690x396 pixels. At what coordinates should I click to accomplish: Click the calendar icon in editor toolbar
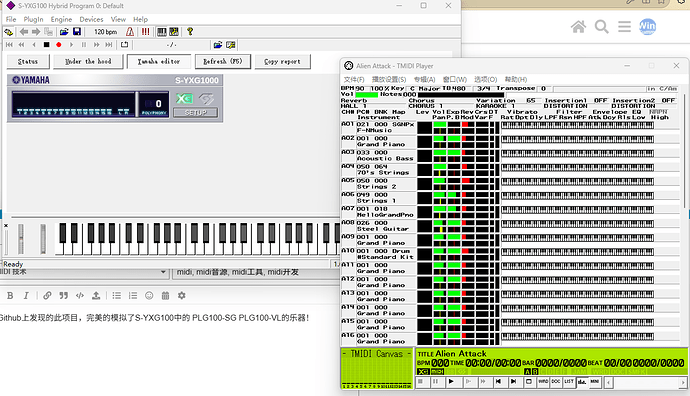[165, 296]
